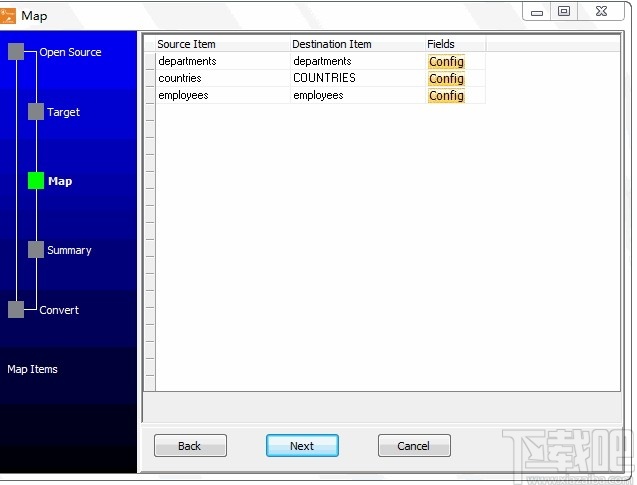The width and height of the screenshot is (637, 485).
Task: Select the Map wizard step label
Action: point(60,181)
